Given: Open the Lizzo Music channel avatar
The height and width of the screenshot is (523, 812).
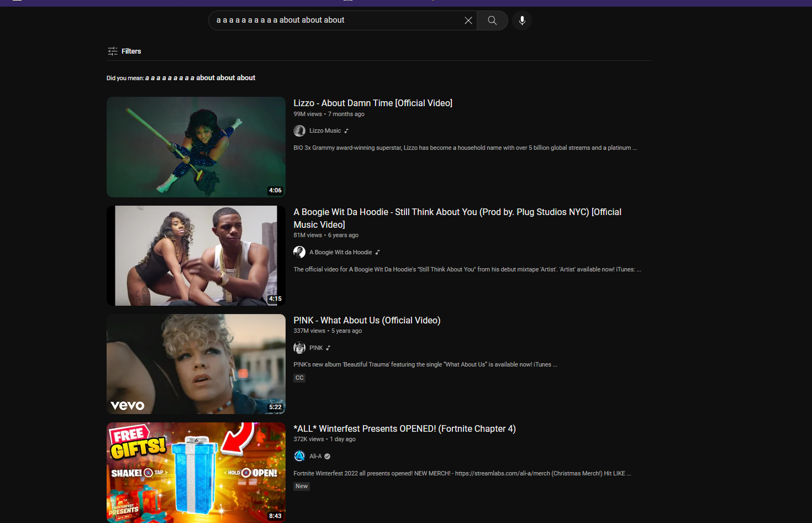Looking at the screenshot, I should (x=299, y=130).
